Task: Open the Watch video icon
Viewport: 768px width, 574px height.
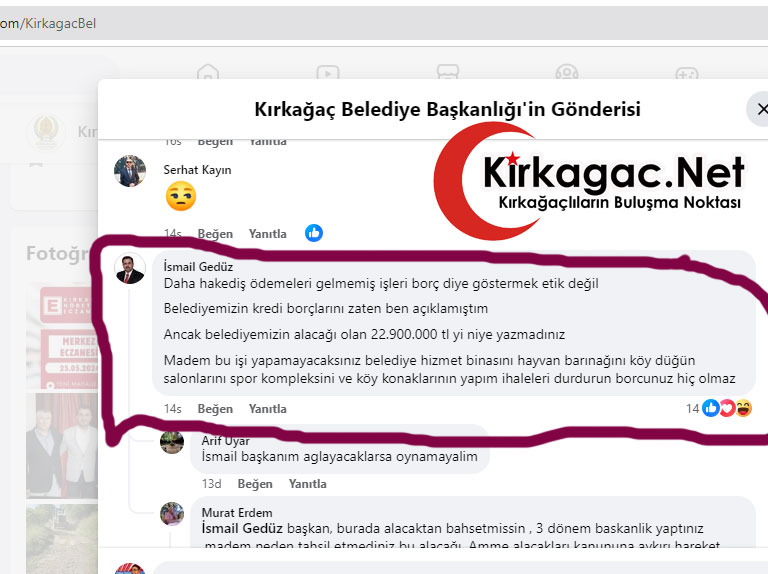Action: point(328,72)
